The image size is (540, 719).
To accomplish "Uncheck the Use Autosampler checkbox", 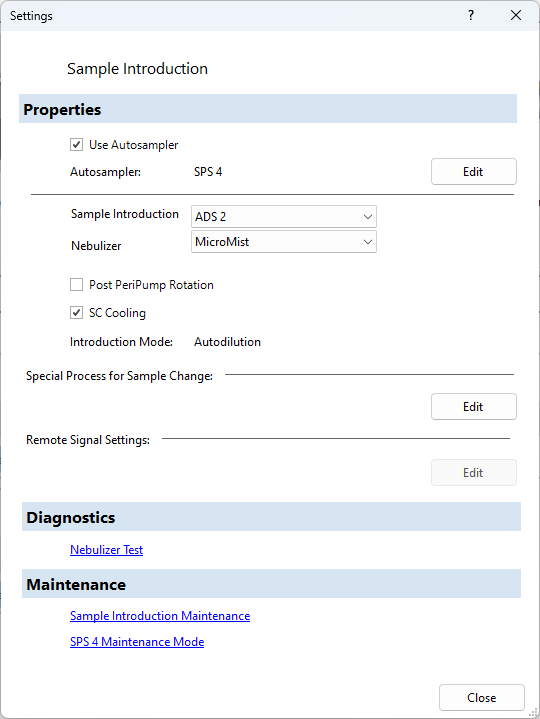I will coord(77,145).
